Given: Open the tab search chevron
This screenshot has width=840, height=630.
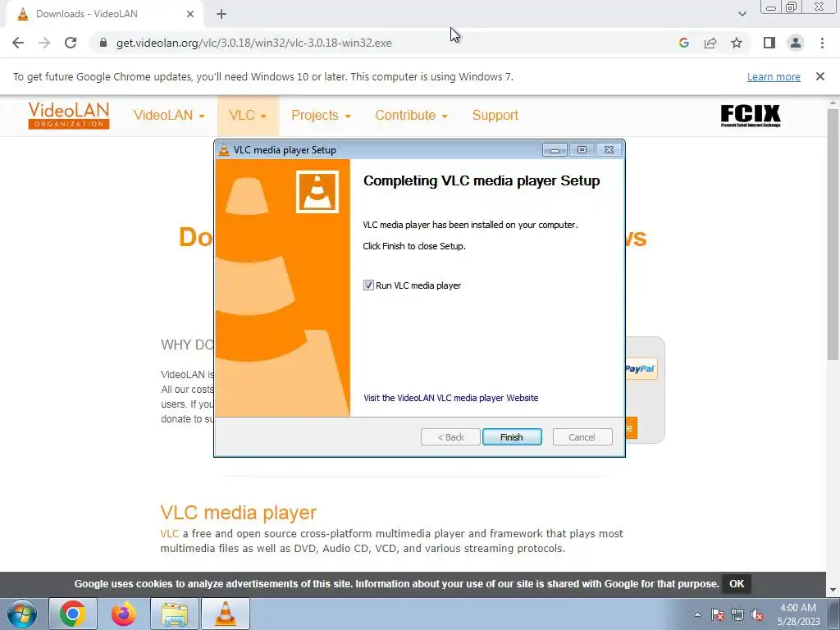Looking at the screenshot, I should [742, 14].
